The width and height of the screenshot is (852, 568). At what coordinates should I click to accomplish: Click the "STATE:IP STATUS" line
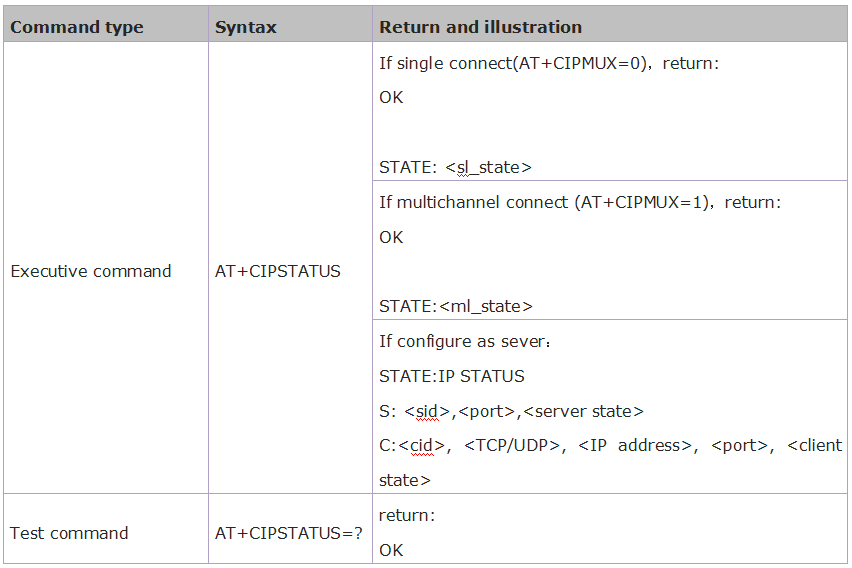452,376
